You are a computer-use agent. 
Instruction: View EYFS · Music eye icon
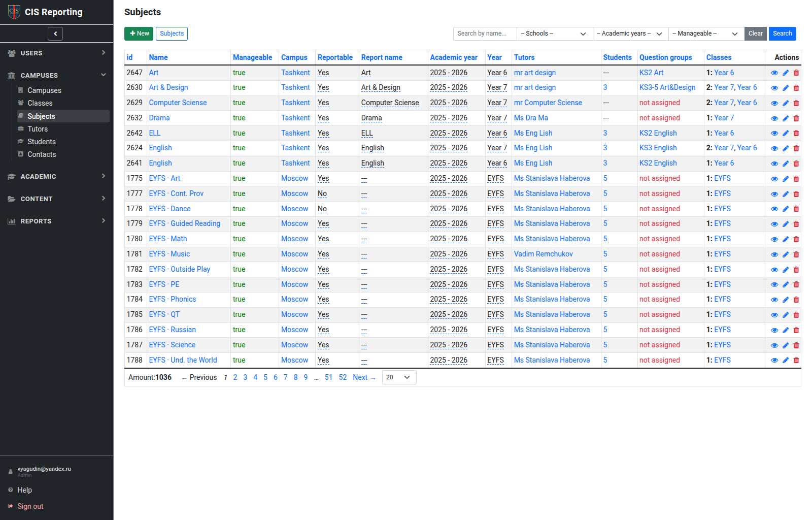pos(774,254)
